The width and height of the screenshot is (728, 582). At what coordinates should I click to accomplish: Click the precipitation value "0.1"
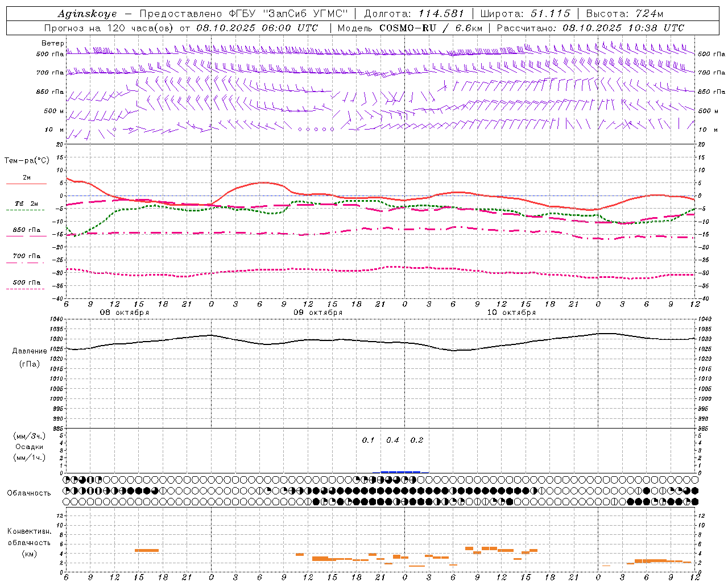tap(369, 440)
